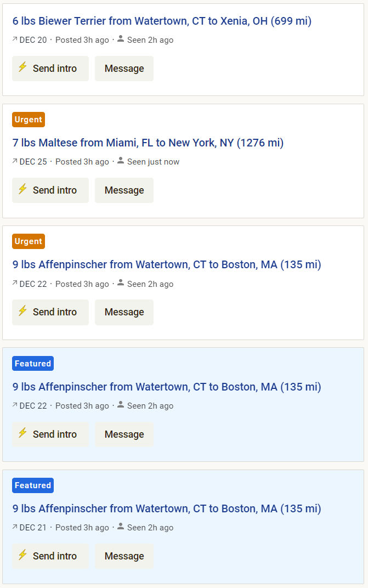Viewport: 368px width, 588px height.
Task: Send intro for Urgent Affenpinscher listing
Action: (50, 313)
